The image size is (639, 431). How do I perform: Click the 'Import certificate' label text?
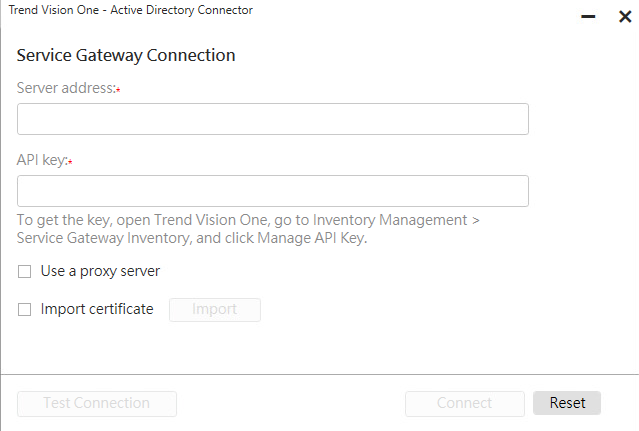coord(97,309)
